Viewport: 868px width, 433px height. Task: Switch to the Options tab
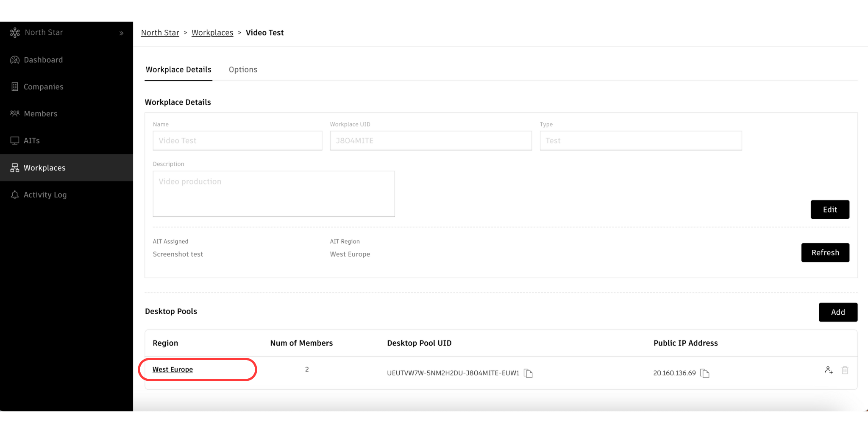pos(243,70)
